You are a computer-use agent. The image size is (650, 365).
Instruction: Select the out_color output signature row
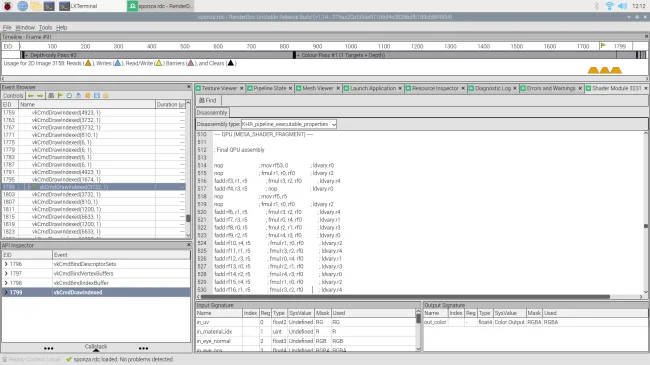pyautogui.click(x=535, y=322)
